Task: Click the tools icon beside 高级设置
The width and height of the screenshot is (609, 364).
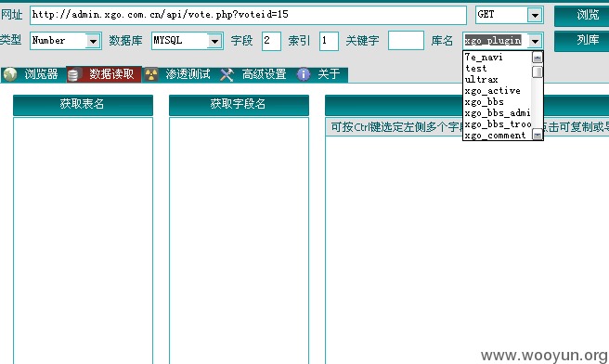Action: pyautogui.click(x=227, y=74)
